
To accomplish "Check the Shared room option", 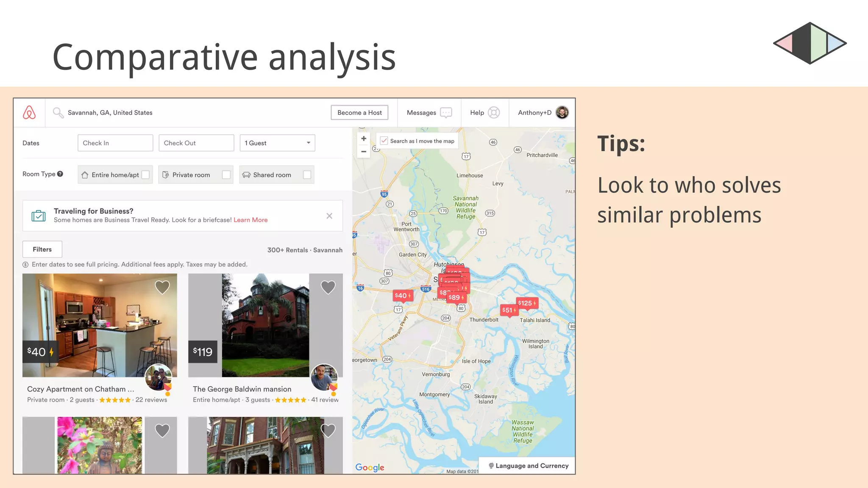I will click(x=307, y=175).
